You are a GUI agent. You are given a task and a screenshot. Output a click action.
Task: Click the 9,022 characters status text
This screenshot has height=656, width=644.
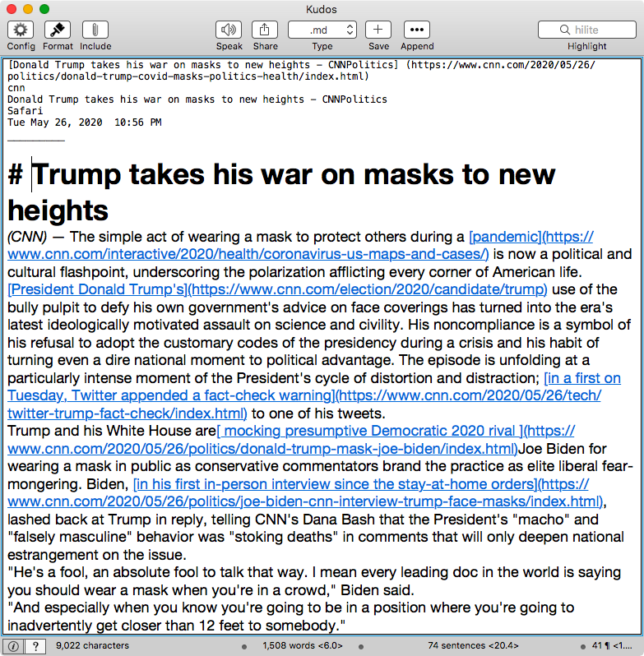(92, 645)
